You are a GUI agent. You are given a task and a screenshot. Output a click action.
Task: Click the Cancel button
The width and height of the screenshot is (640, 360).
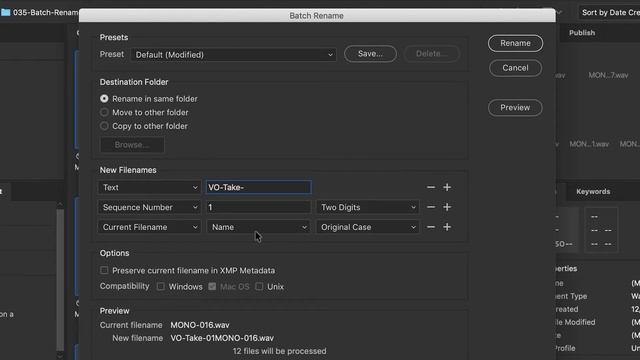coord(515,68)
